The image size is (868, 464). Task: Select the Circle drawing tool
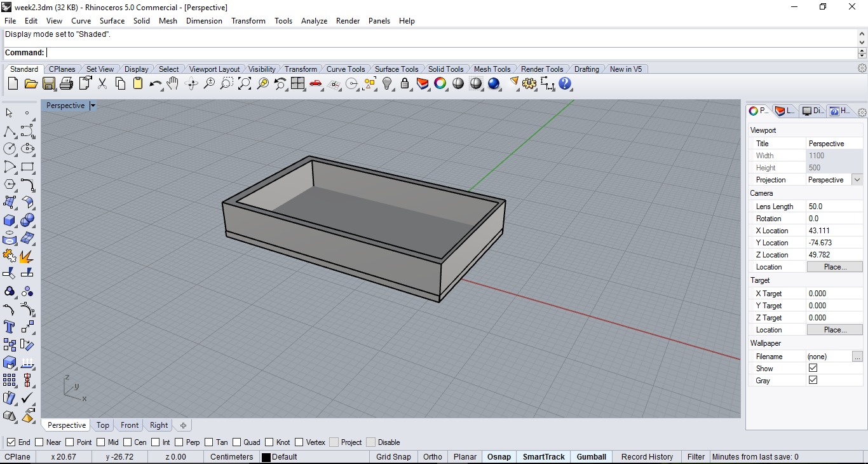click(10, 149)
